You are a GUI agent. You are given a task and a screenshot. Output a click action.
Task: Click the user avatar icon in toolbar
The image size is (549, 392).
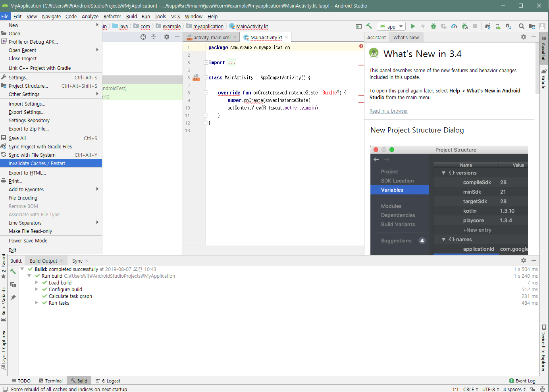542,26
